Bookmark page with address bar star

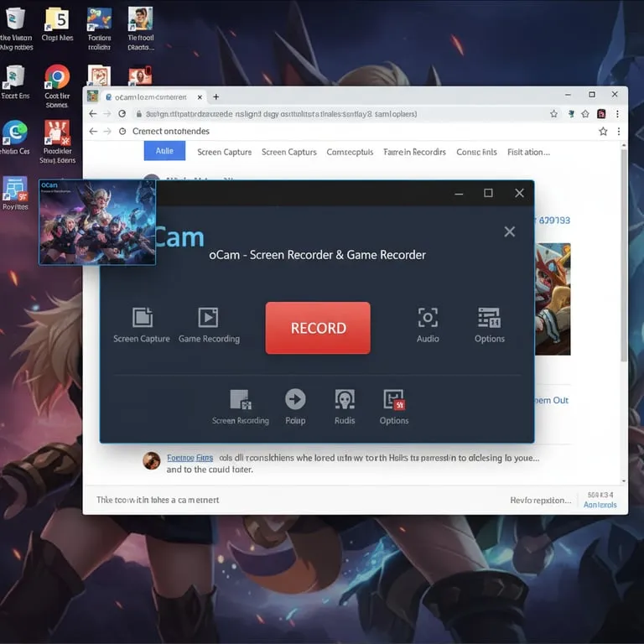click(x=553, y=113)
